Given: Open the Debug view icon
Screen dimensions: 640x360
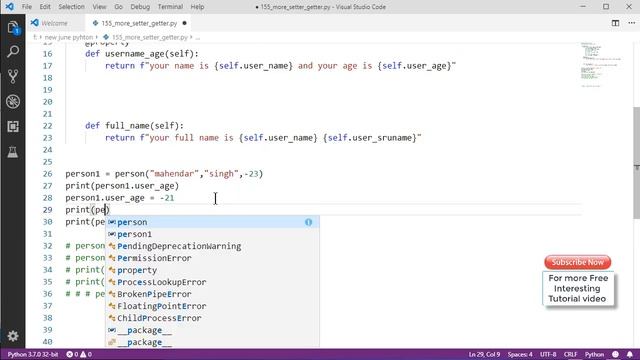Looking at the screenshot, I should (13, 101).
